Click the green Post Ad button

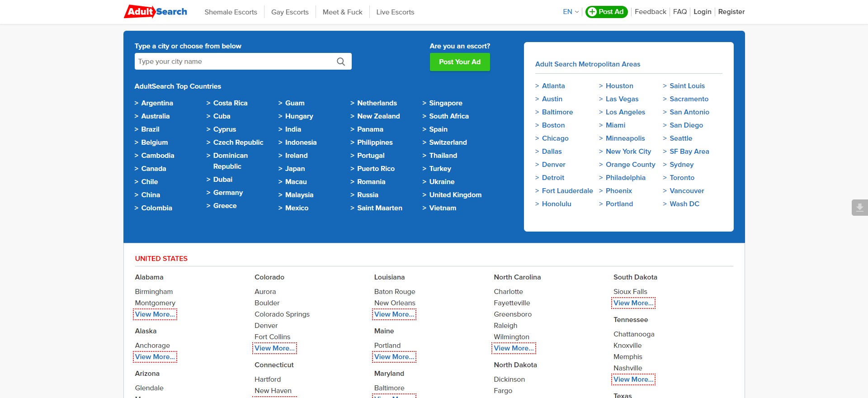tap(606, 12)
